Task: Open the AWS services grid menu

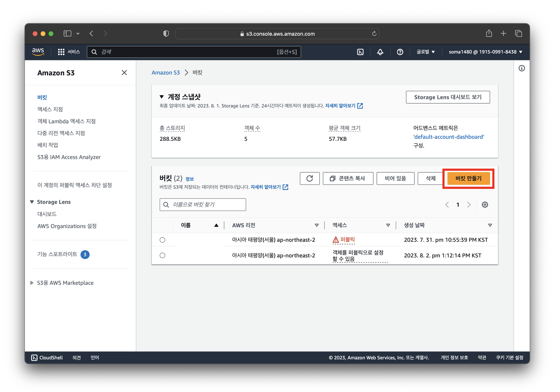Action: 61,52
